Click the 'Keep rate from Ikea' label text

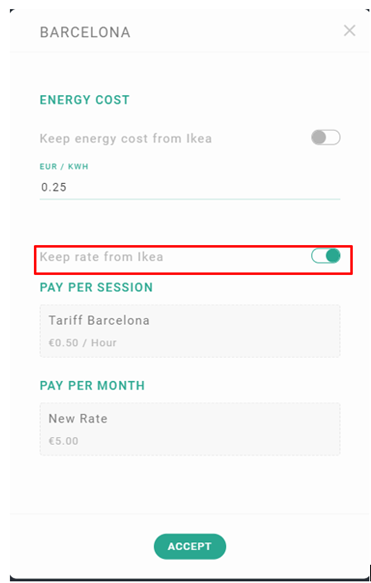(101, 257)
